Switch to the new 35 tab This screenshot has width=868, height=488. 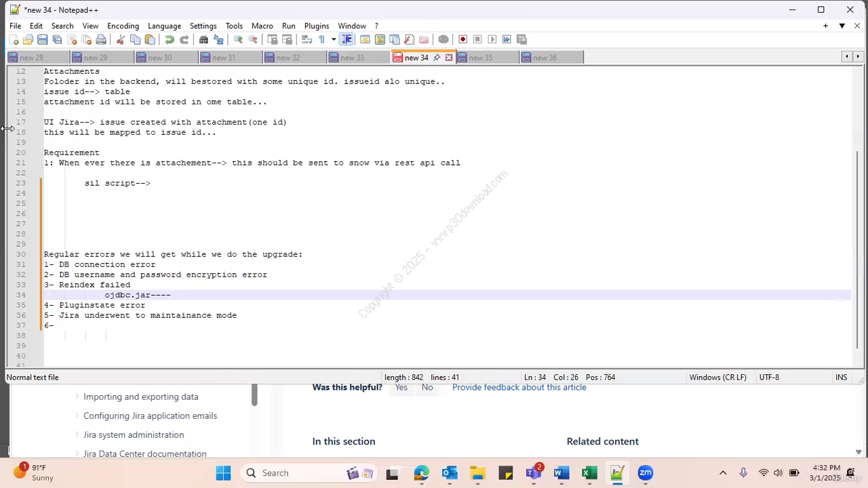pos(486,58)
